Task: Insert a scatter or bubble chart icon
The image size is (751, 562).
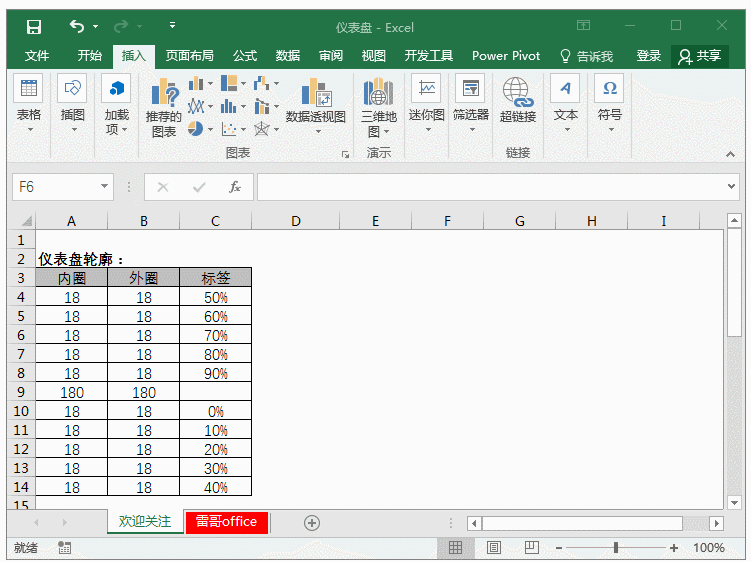Action: tap(229, 129)
